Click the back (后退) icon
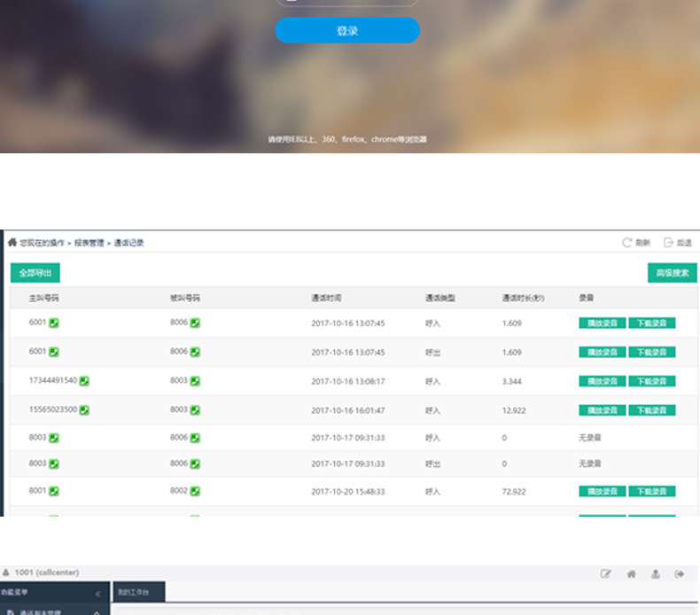This screenshot has width=700, height=615. 669,242
